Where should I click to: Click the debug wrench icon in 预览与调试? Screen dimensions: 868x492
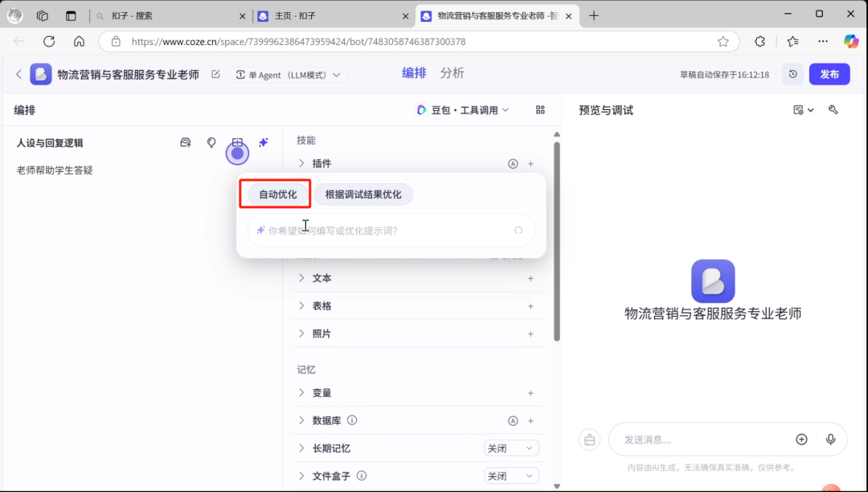pos(833,109)
